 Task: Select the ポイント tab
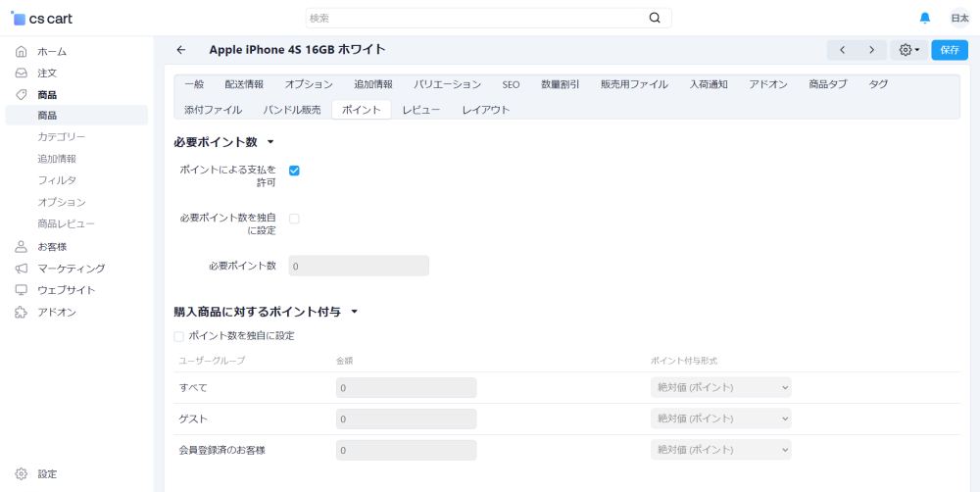click(x=362, y=110)
